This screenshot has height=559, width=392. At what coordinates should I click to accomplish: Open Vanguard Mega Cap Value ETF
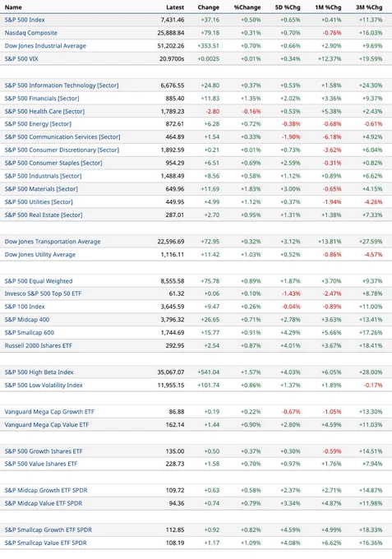[47, 425]
